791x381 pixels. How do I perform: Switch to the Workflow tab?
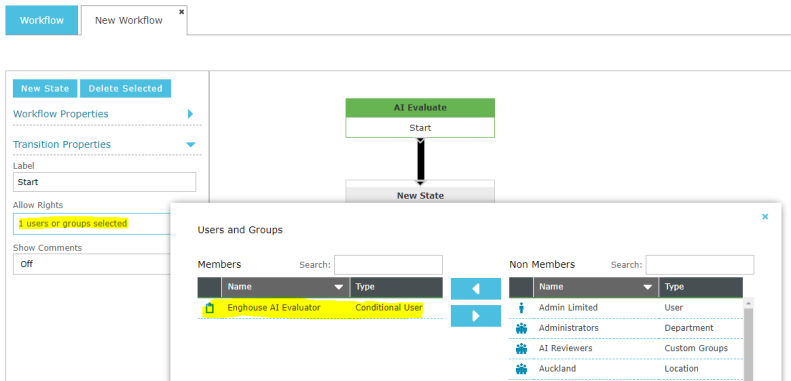pos(42,21)
